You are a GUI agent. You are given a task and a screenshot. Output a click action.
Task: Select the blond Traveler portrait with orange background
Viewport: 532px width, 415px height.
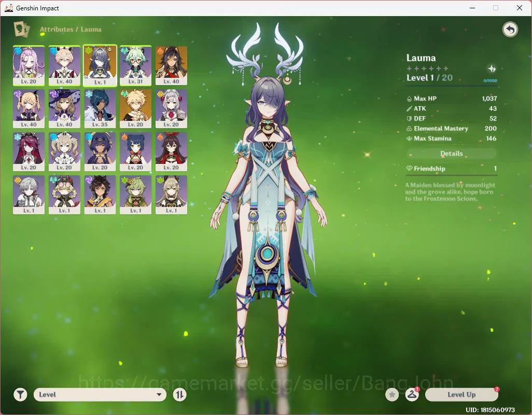pos(136,108)
